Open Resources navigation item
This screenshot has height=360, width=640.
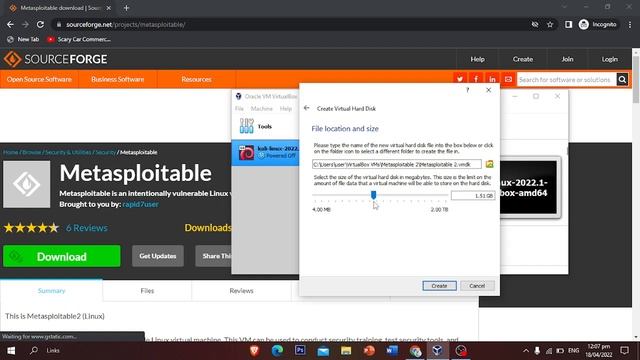click(196, 79)
